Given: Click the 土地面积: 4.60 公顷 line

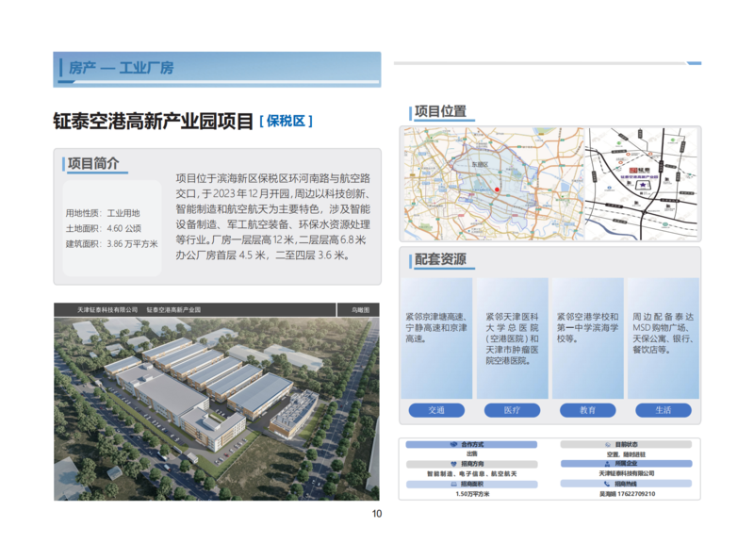Looking at the screenshot, I should pos(104,228).
